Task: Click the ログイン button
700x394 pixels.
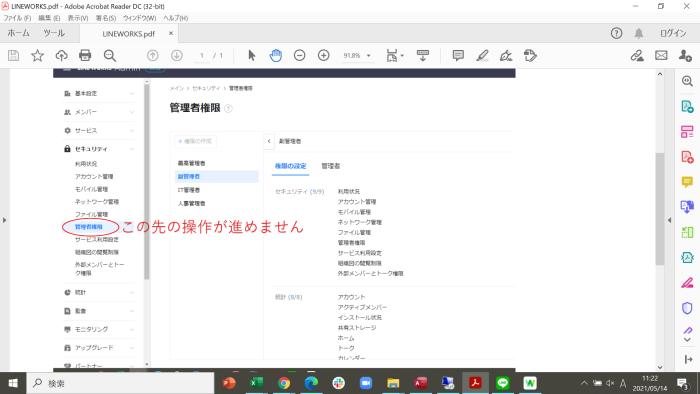Action: tap(673, 33)
